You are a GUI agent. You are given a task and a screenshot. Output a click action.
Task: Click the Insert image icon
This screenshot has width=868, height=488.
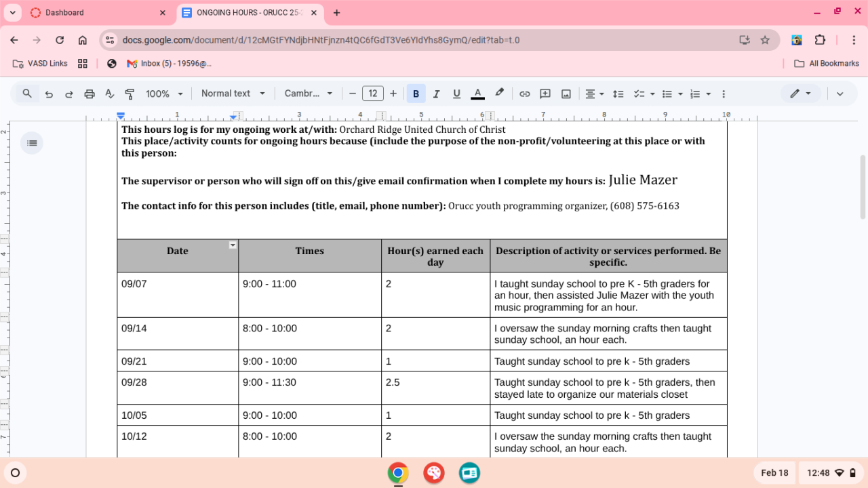566,94
